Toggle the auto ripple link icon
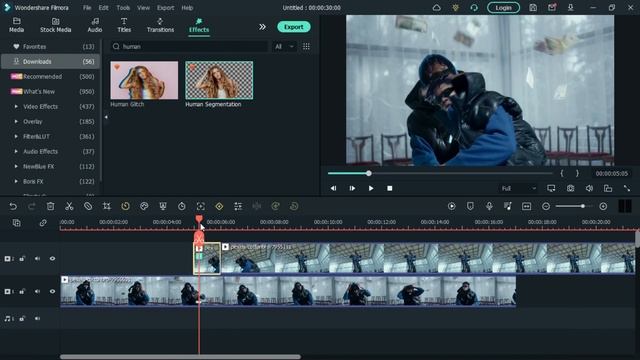640x360 pixels. tap(43, 223)
